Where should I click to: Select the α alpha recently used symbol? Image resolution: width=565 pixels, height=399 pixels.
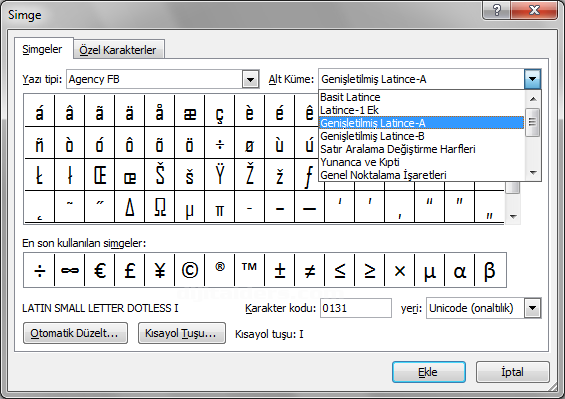tap(459, 270)
